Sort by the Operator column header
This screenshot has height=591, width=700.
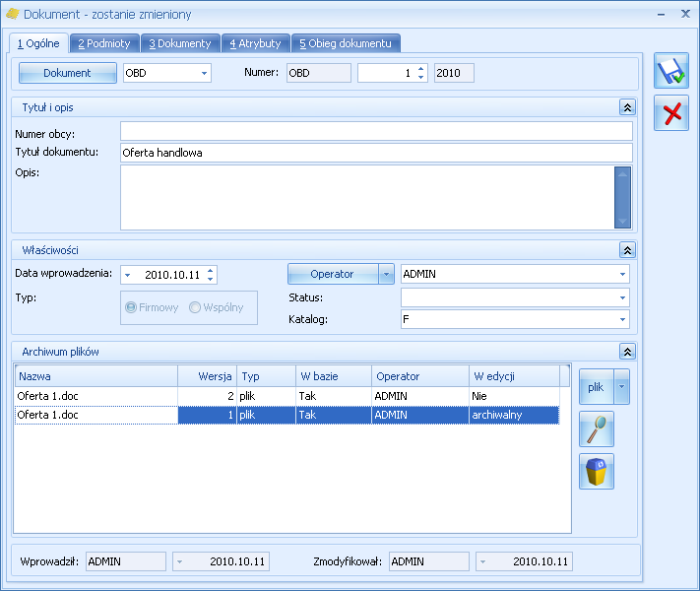[420, 376]
